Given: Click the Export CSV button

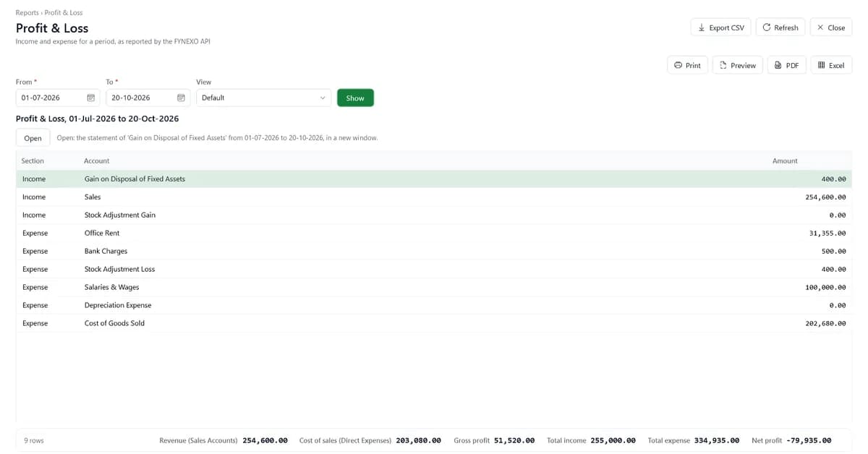Looking at the screenshot, I should [720, 27].
